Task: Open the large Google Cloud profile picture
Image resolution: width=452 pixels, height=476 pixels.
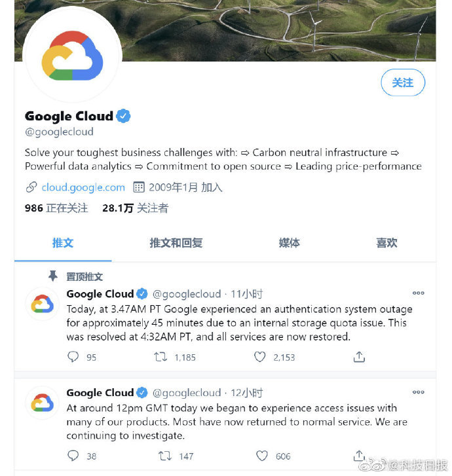Action: tap(72, 54)
